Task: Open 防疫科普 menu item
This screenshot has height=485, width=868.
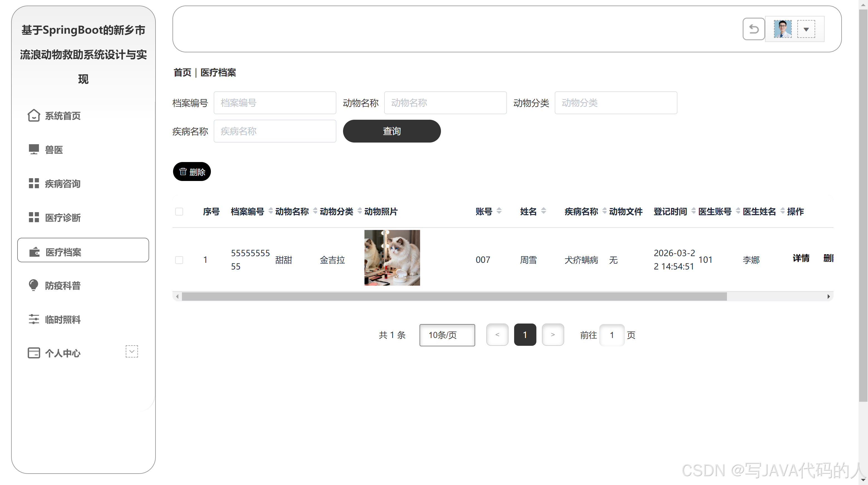Action: point(83,285)
